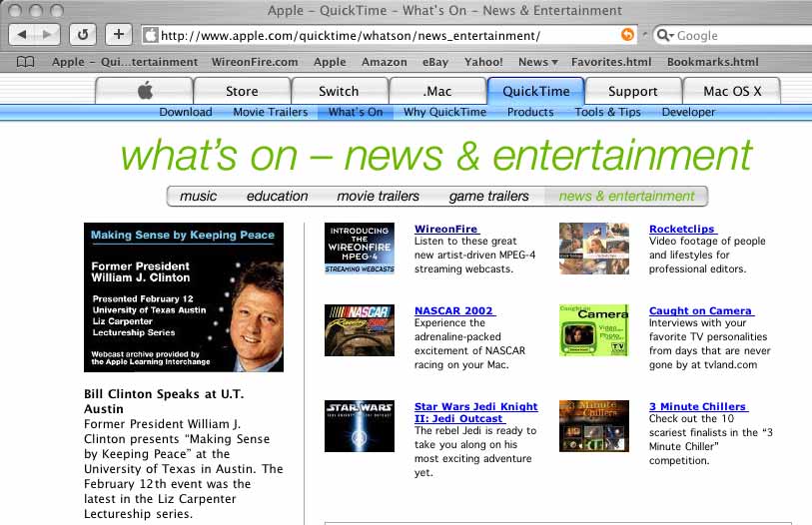Open the News bookmarks dropdown

pyautogui.click(x=538, y=62)
